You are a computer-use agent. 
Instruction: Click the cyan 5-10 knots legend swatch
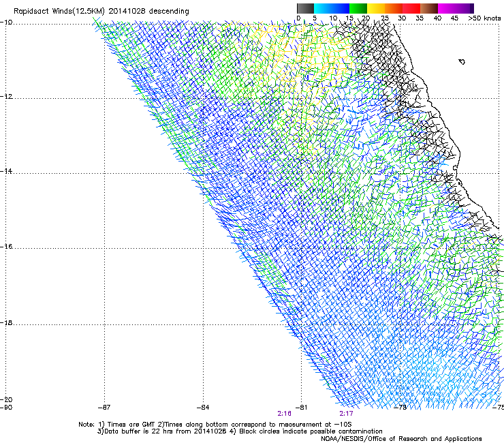pos(323,8)
